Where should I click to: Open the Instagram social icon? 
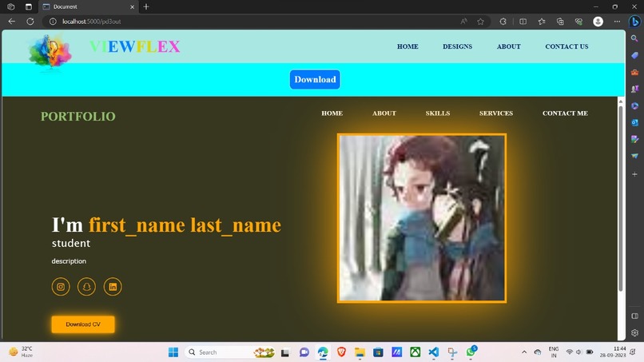[61, 286]
